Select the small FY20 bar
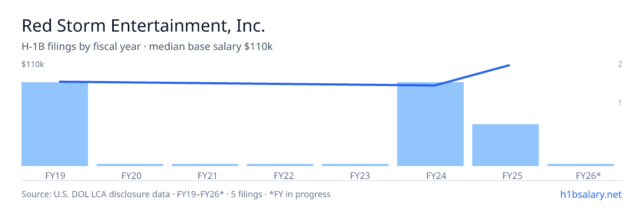The width and height of the screenshot is (644, 215). (130, 165)
